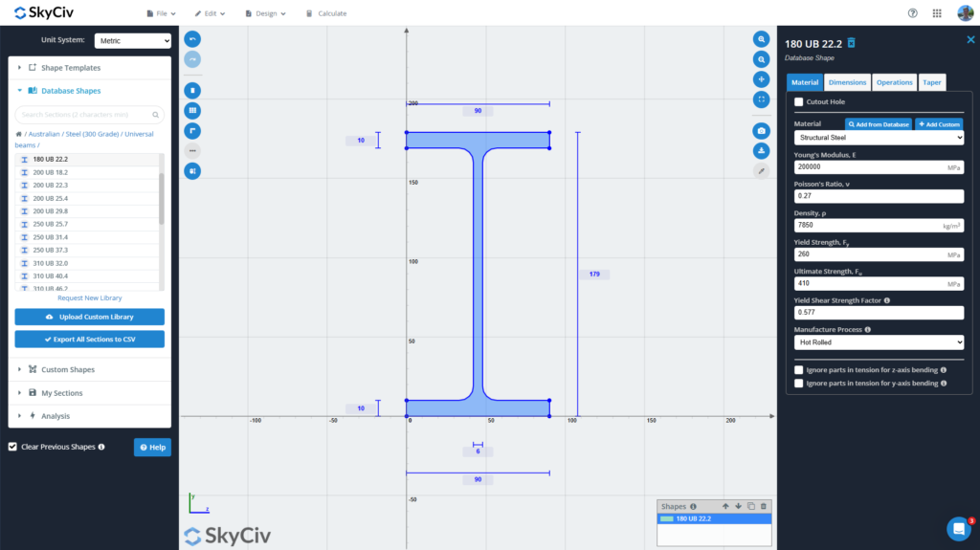The height and width of the screenshot is (550, 980).
Task: Toggle the grid display button
Action: tap(192, 111)
